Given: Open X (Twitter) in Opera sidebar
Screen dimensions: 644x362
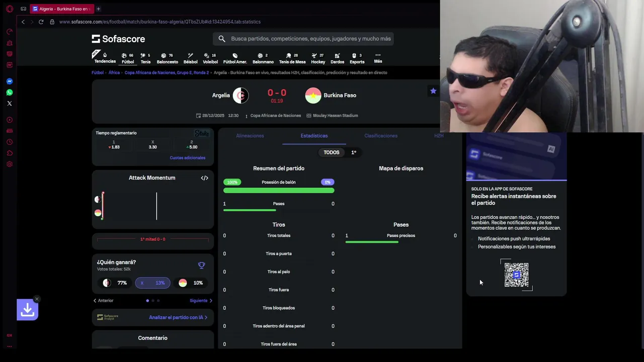Looking at the screenshot, I should (x=9, y=104).
